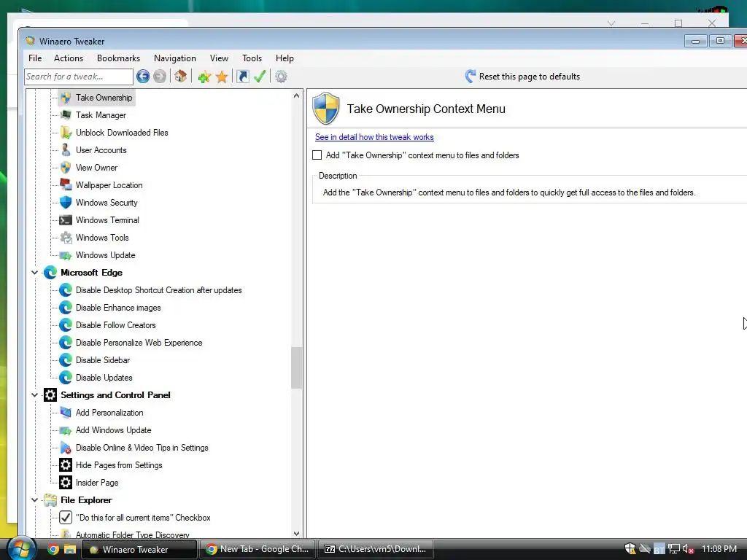Click the Forward navigation arrow icon

160,76
